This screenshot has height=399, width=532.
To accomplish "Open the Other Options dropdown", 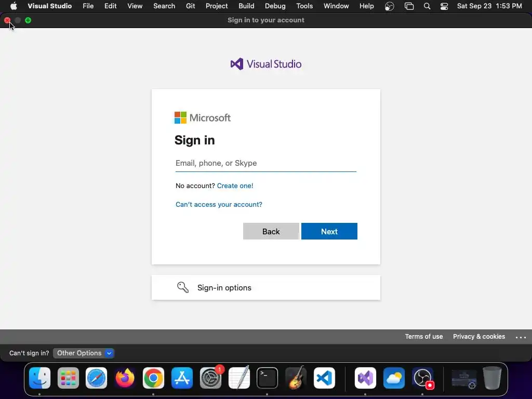I will coord(84,353).
